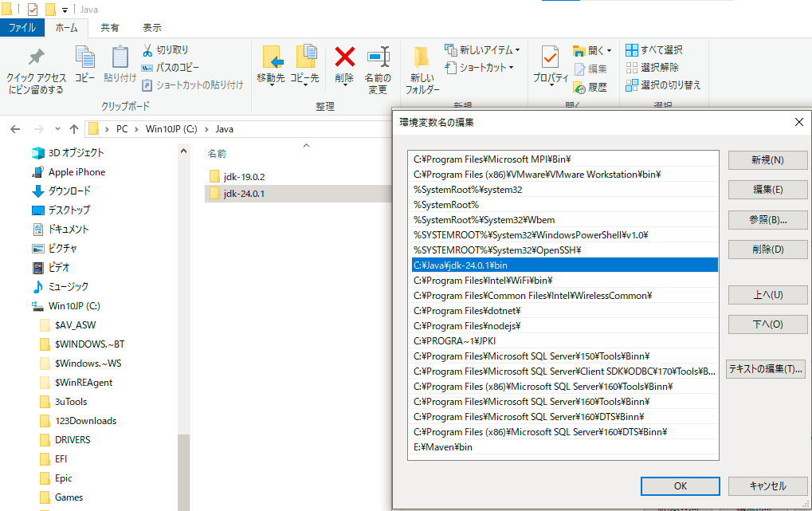This screenshot has height=511, width=812.
Task: Select jdk-24.0.1 folder in file list
Action: (243, 194)
